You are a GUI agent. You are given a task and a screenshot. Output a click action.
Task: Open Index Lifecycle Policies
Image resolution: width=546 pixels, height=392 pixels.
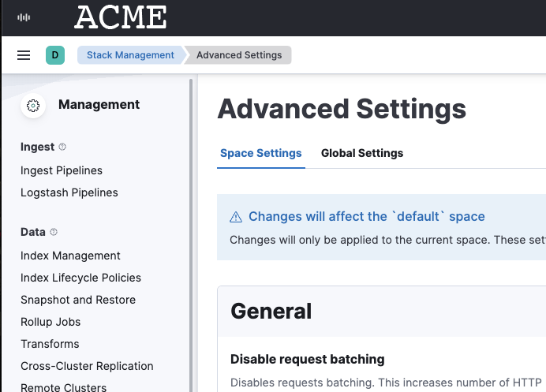(x=80, y=278)
